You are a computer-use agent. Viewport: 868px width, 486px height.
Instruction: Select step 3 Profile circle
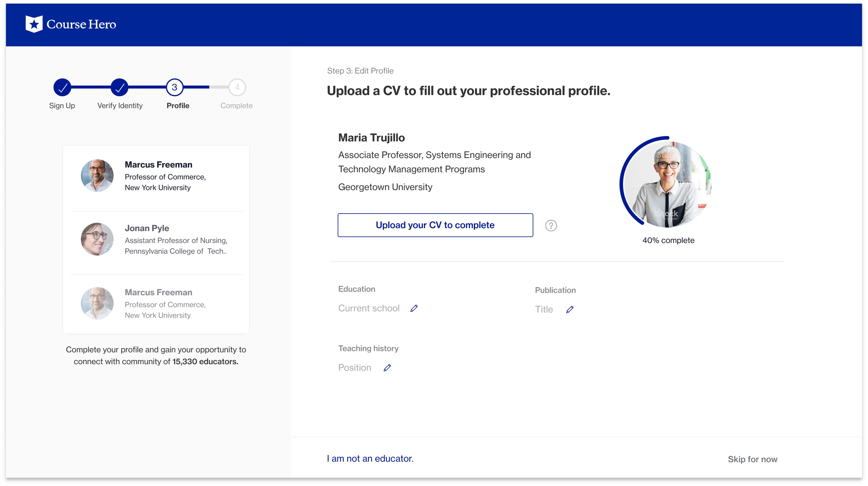click(x=174, y=87)
